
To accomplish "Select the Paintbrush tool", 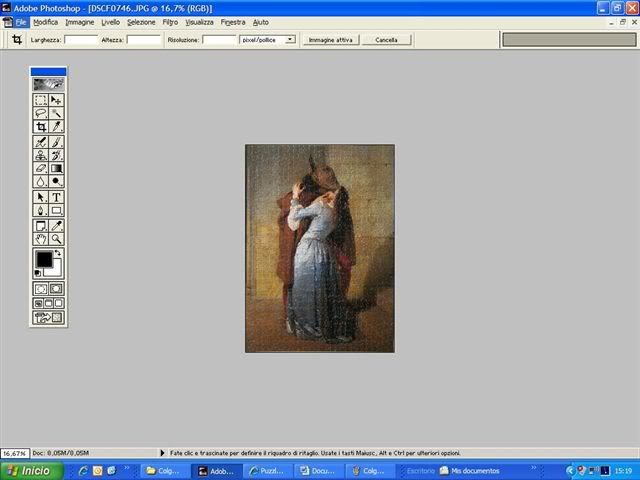I will (x=56, y=142).
